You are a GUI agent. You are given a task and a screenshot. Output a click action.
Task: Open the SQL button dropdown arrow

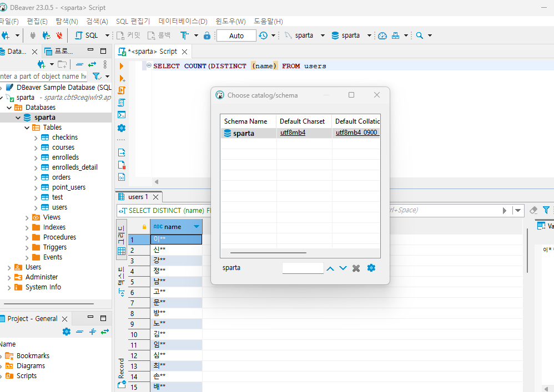point(107,35)
